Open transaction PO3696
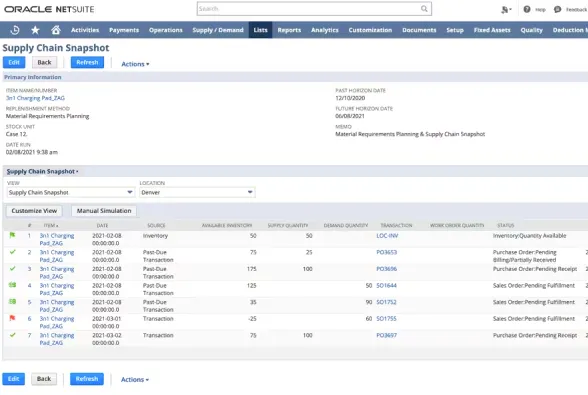This screenshot has width=588, height=395. [x=387, y=269]
